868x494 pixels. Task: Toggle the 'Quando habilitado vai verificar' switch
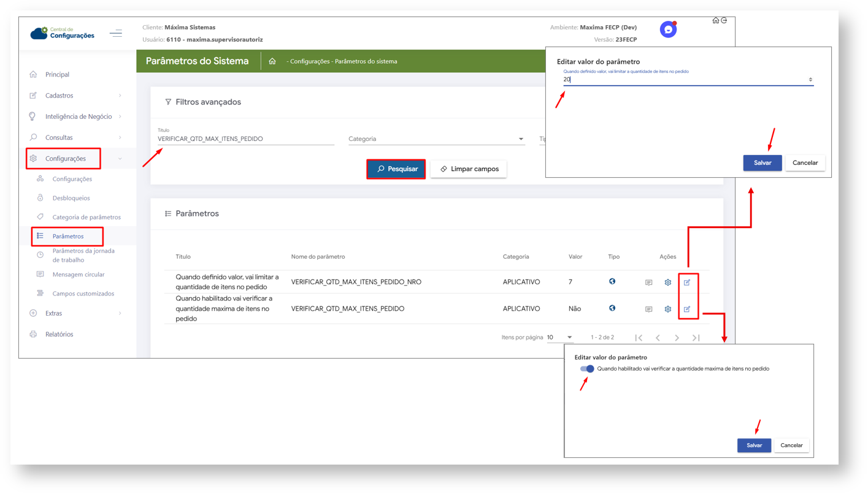[x=587, y=369]
